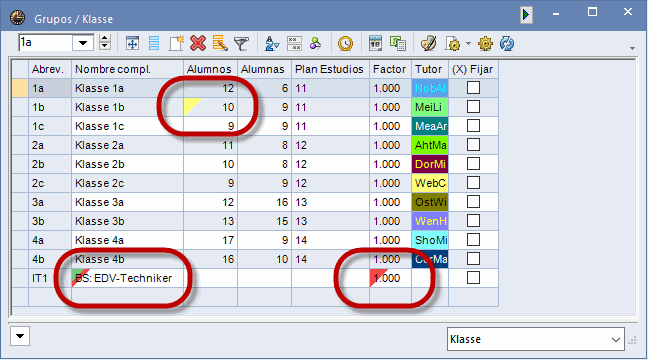Click the single-window table view icon
Image resolution: width=648 pixels, height=360 pixels.
[x=132, y=43]
